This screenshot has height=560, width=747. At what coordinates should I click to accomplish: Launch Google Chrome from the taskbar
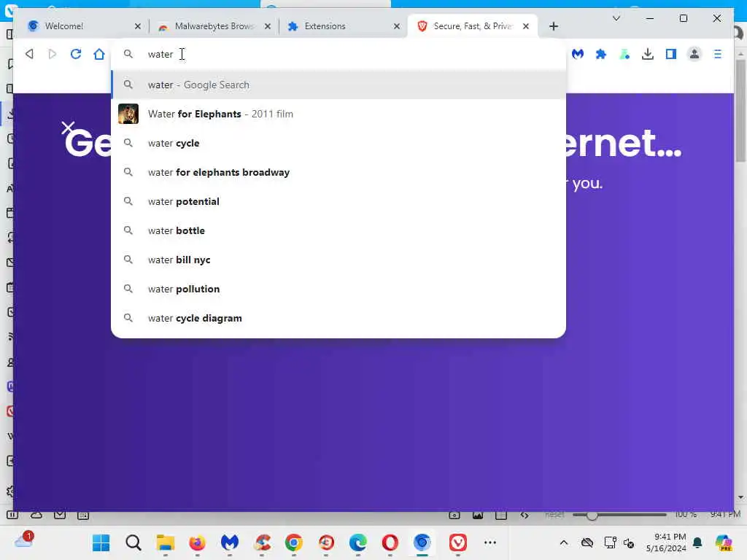294,542
